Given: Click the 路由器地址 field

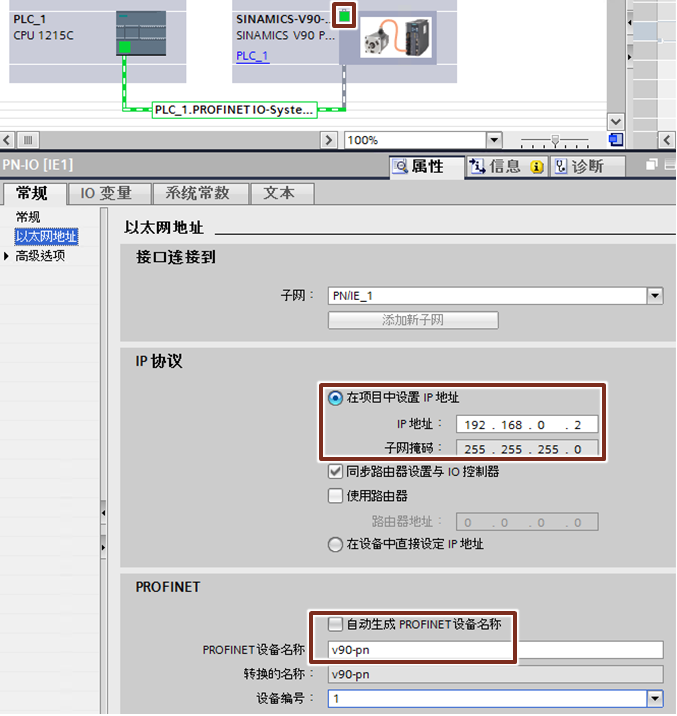Looking at the screenshot, I should 527,522.
